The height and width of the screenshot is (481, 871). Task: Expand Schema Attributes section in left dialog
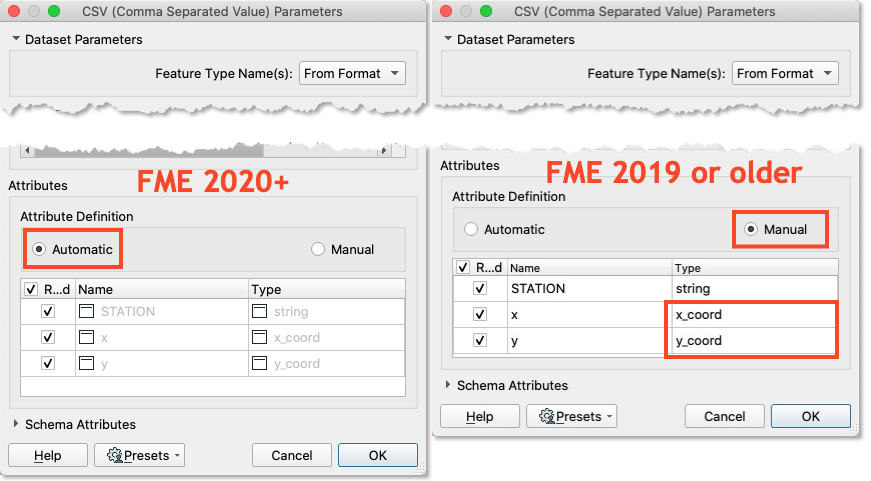16,425
